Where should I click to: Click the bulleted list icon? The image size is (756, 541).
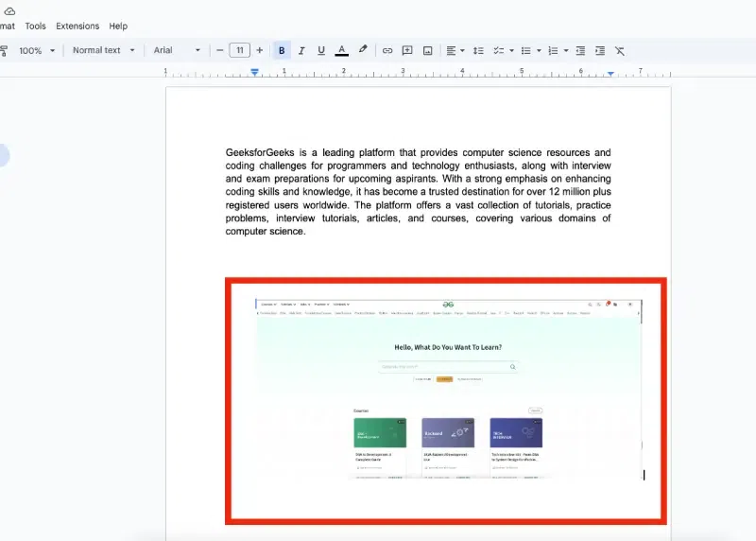[526, 50]
